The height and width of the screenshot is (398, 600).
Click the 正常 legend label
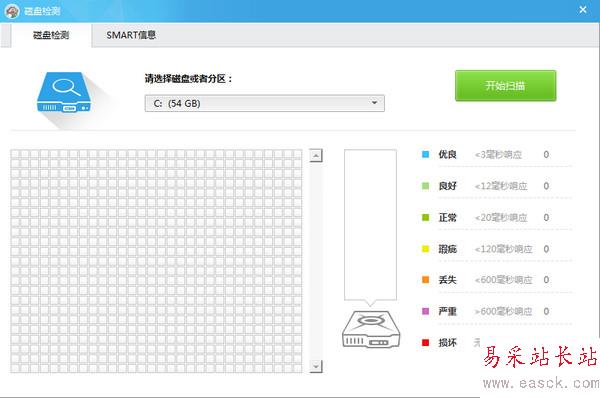pos(447,217)
